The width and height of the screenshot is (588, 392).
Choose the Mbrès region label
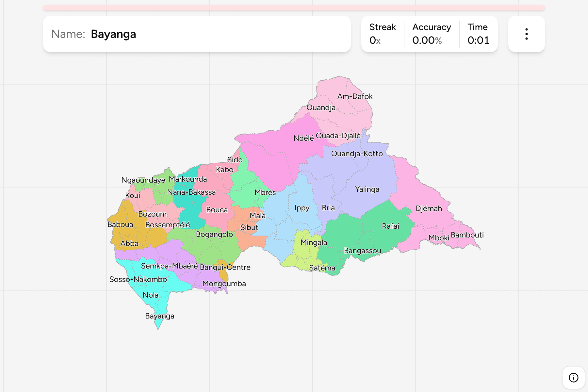tap(265, 192)
